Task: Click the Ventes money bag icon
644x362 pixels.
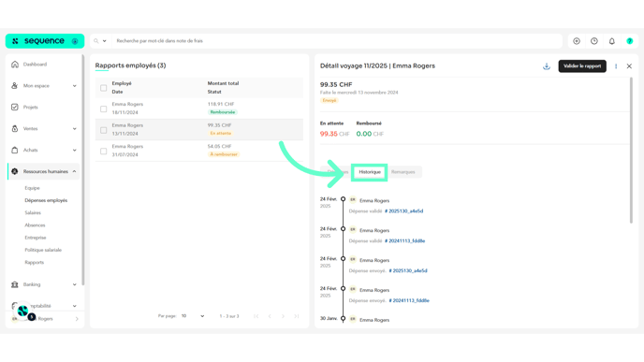Action: coord(15,128)
